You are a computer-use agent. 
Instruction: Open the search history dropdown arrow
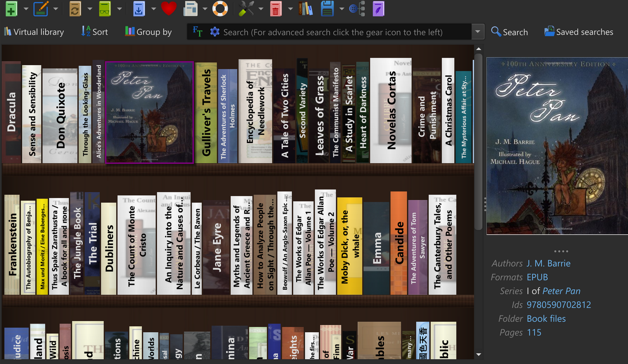pos(477,32)
